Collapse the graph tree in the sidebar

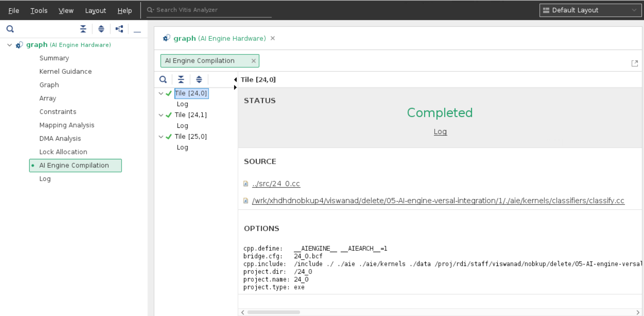tap(9, 45)
